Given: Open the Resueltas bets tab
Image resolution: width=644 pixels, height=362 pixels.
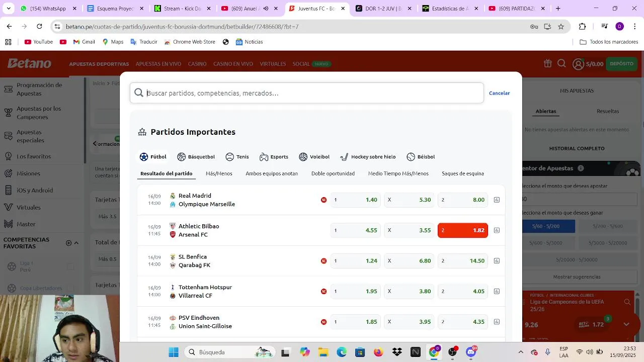Looking at the screenshot, I should 608,111.
